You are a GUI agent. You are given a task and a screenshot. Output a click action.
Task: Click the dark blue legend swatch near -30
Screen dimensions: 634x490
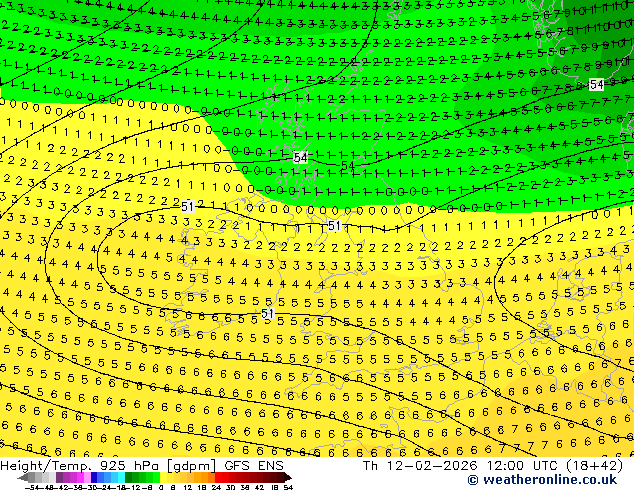pyautogui.click(x=94, y=477)
